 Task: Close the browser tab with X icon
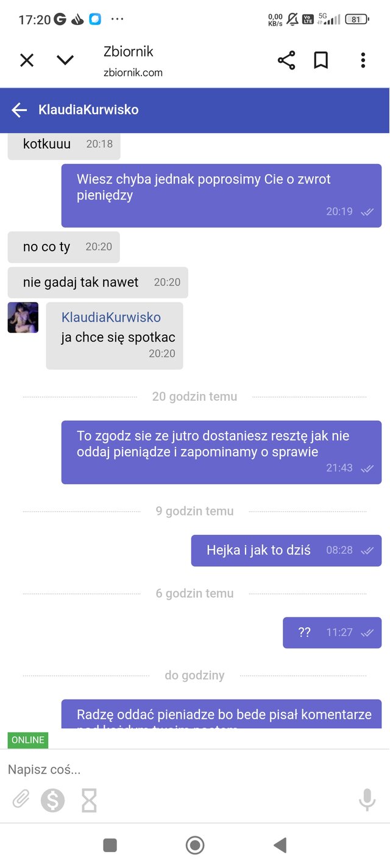[x=27, y=60]
